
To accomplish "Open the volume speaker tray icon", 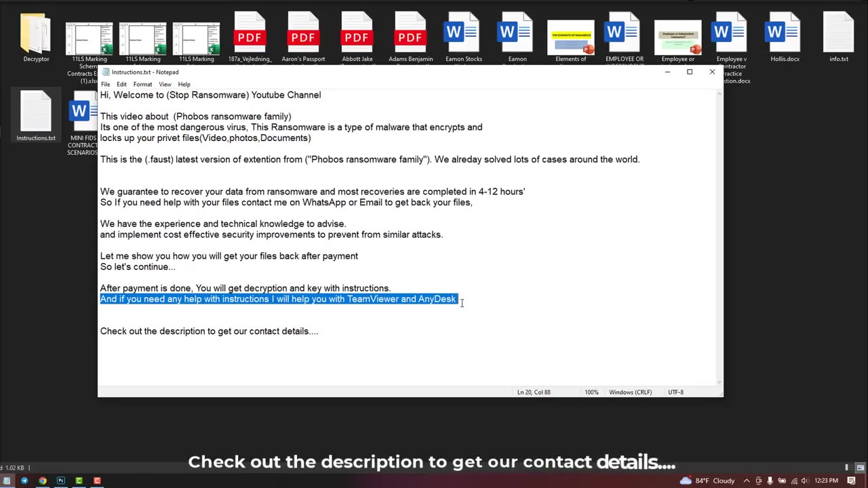I will point(805,481).
